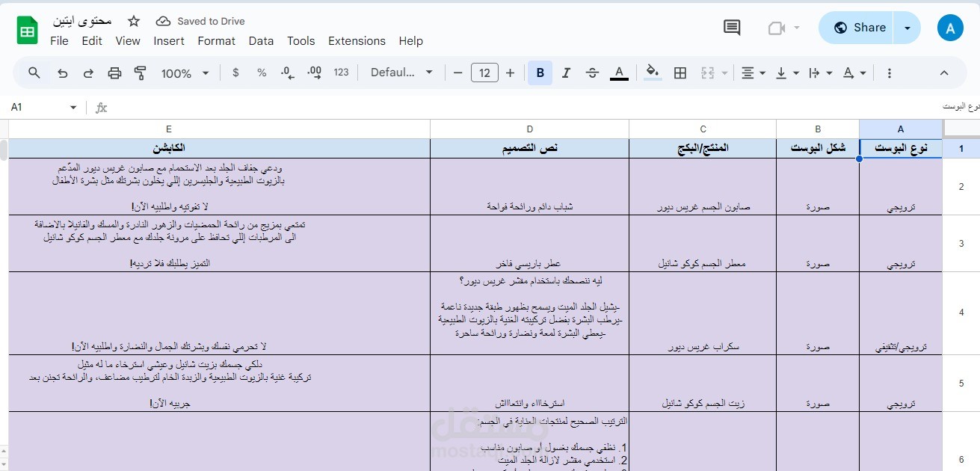Screen dimensions: 980x471
Task: Print the spreadsheet
Action: pyautogui.click(x=114, y=73)
